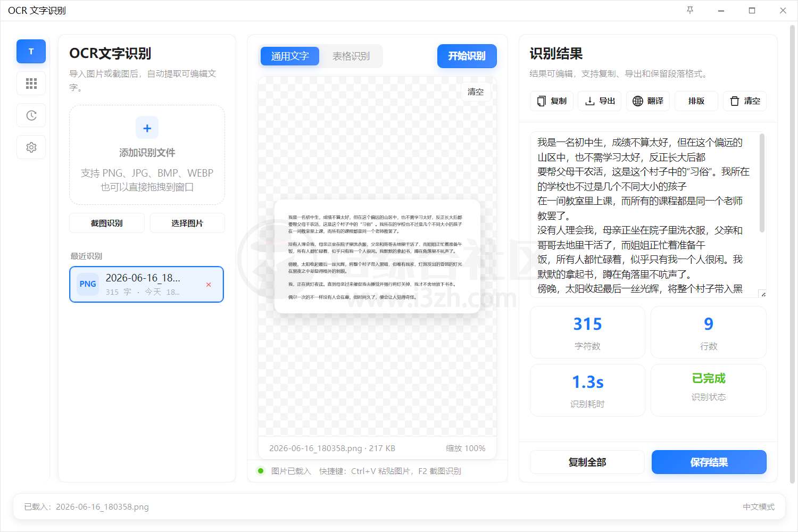Viewport: 798px width, 532px height.
Task: Click the plus icon to add file
Action: (x=147, y=128)
